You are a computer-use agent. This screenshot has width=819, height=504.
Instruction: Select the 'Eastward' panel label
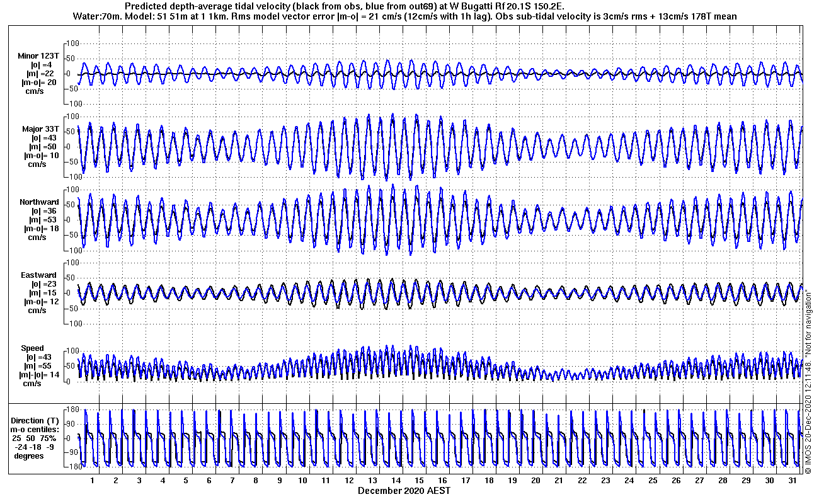click(38, 275)
